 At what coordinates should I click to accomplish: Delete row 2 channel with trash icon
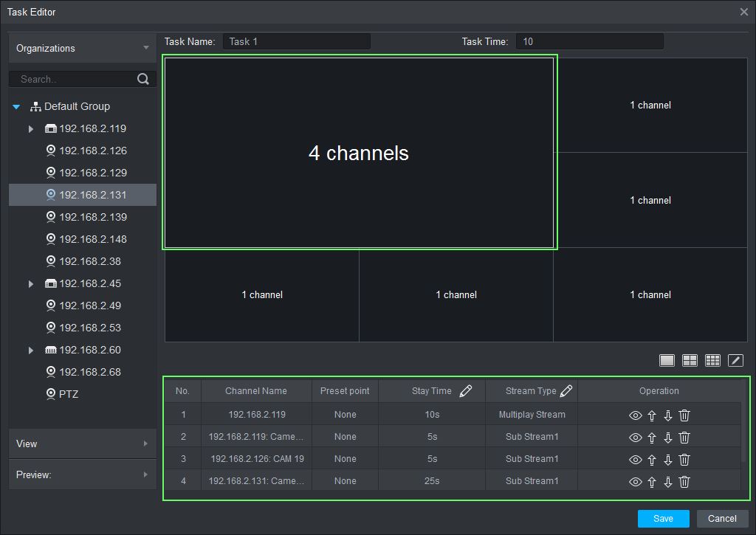pos(684,437)
